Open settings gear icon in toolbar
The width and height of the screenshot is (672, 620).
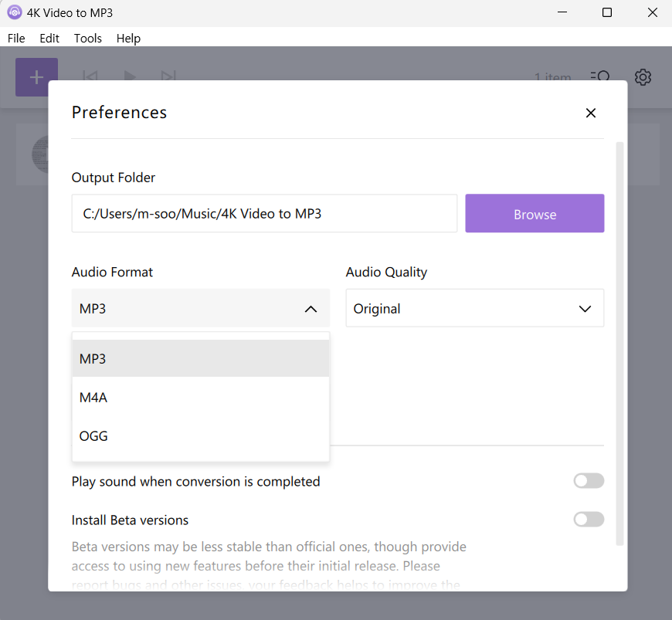[643, 77]
